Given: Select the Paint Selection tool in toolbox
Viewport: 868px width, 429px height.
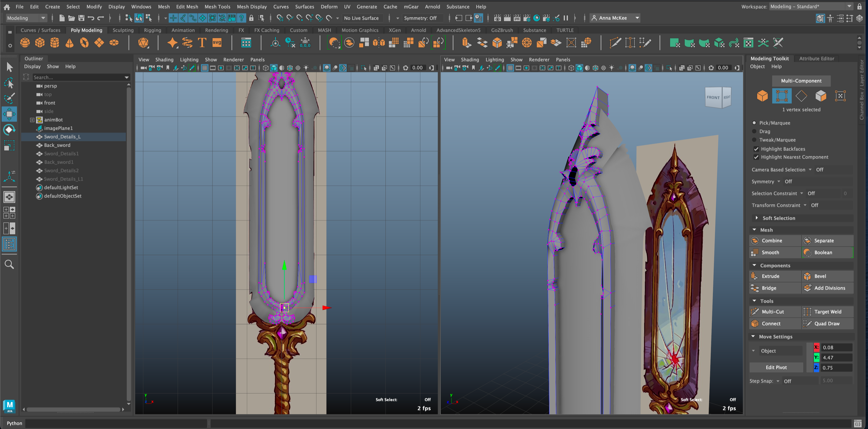Looking at the screenshot, I should point(9,98).
